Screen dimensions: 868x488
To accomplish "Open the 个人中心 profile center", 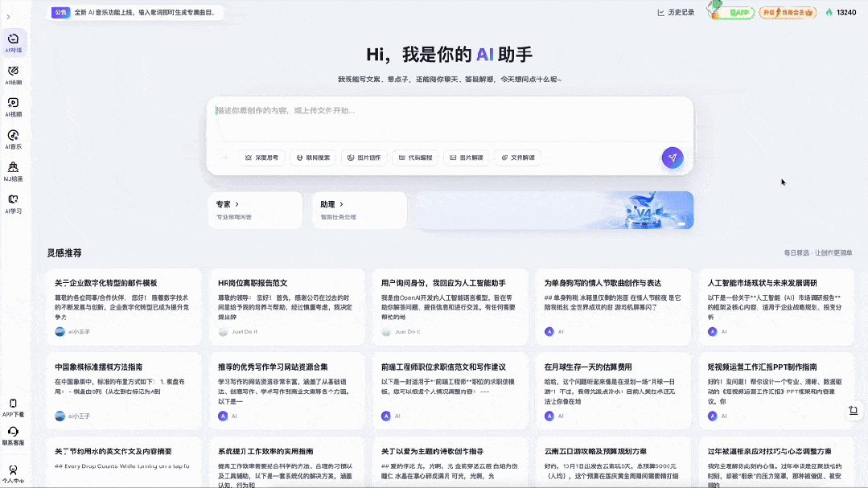I will click(x=14, y=474).
